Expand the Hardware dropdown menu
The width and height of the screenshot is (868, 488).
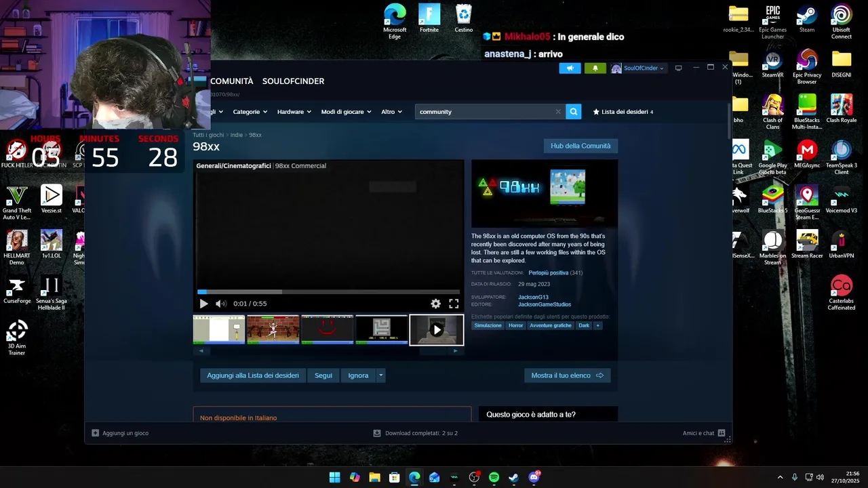click(294, 112)
